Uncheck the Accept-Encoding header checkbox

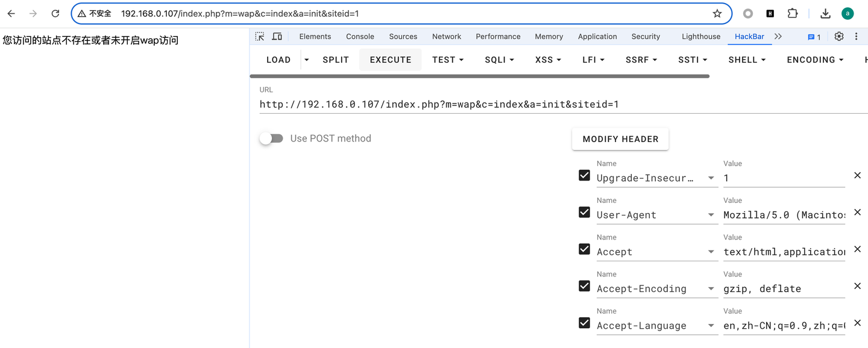(x=584, y=286)
